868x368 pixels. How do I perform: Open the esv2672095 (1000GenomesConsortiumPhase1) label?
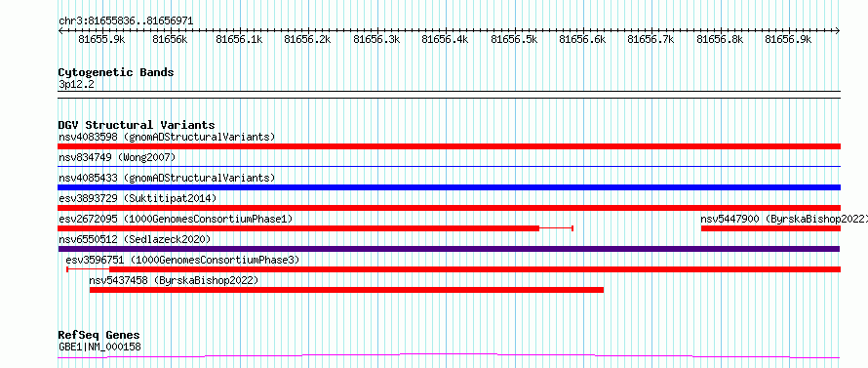coord(176,219)
